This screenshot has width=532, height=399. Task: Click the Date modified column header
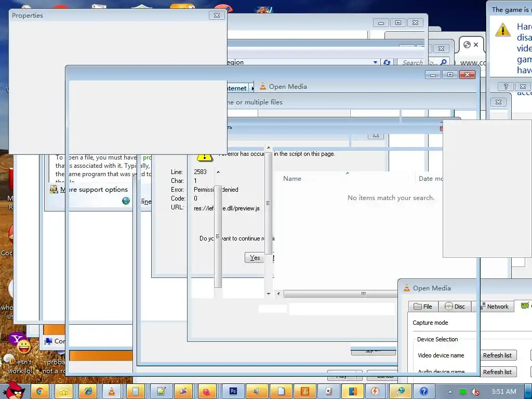pyautogui.click(x=431, y=179)
